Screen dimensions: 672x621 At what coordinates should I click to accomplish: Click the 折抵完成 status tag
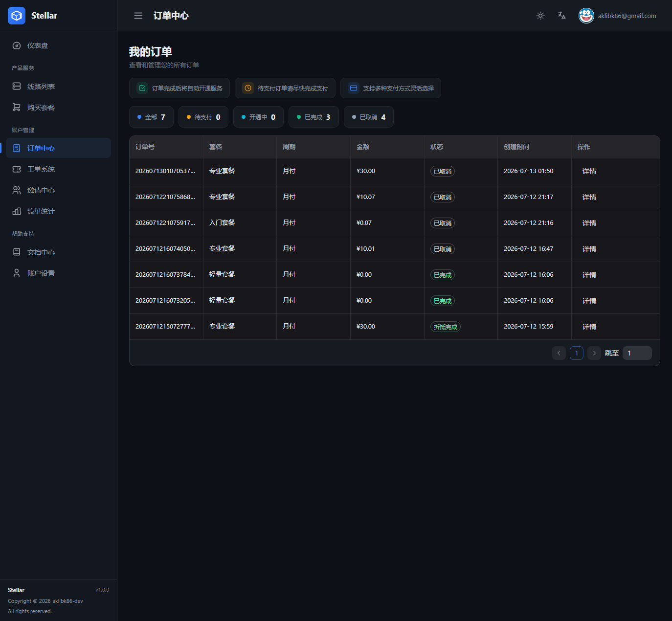[x=446, y=327]
